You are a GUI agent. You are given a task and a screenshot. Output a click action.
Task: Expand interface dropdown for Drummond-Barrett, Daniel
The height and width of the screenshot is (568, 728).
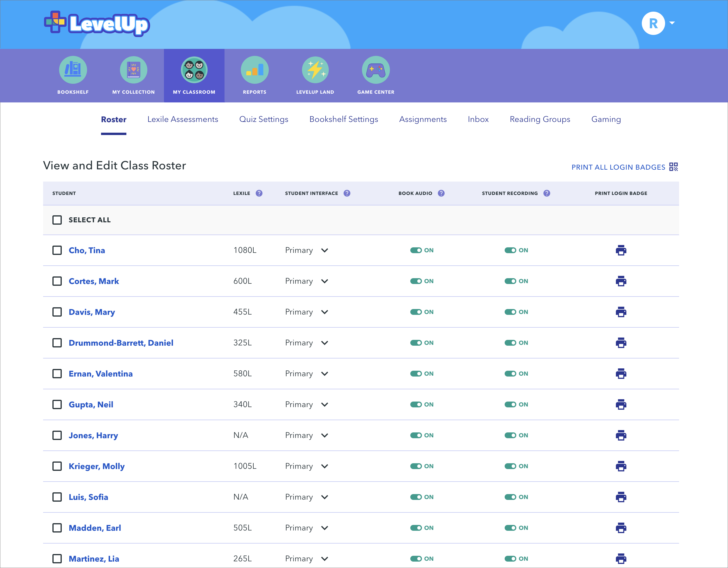pos(324,343)
